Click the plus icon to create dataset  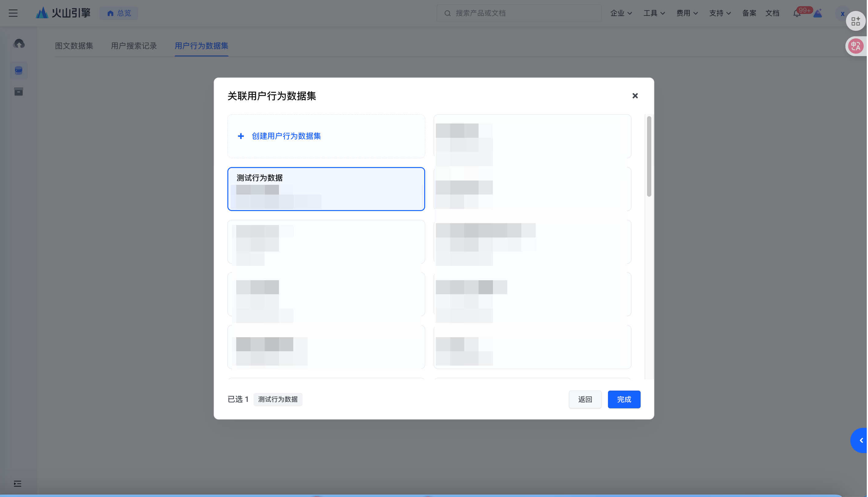click(x=241, y=136)
